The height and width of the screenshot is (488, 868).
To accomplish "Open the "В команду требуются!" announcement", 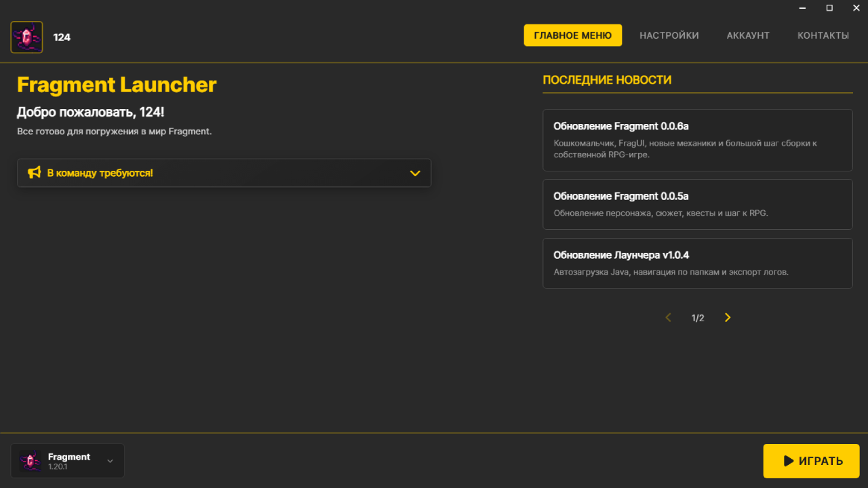I will [x=100, y=173].
